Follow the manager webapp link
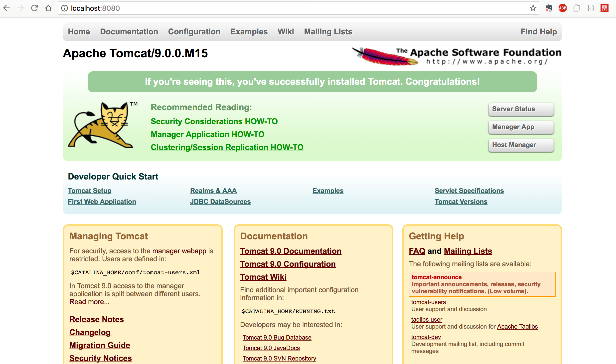Screen dimensions: 616x364 tap(179, 251)
